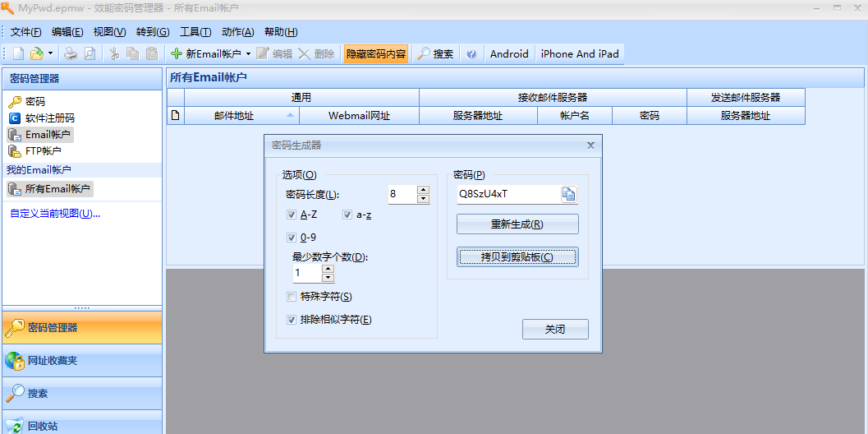868x434 pixels.
Task: Click the 编辑 toolbar button
Action: click(274, 53)
